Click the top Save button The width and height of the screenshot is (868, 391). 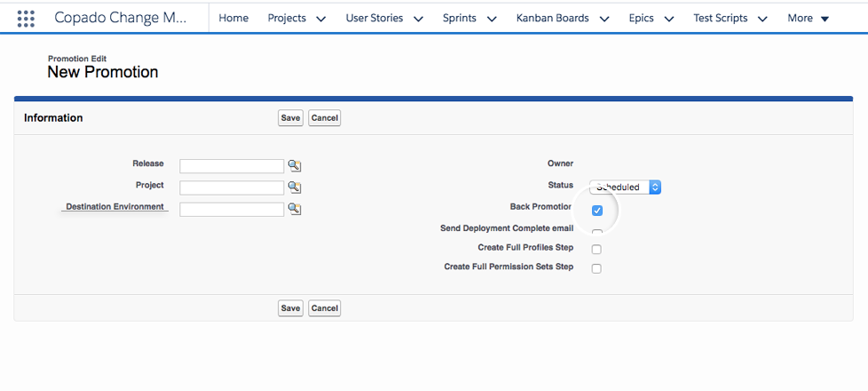(x=290, y=118)
